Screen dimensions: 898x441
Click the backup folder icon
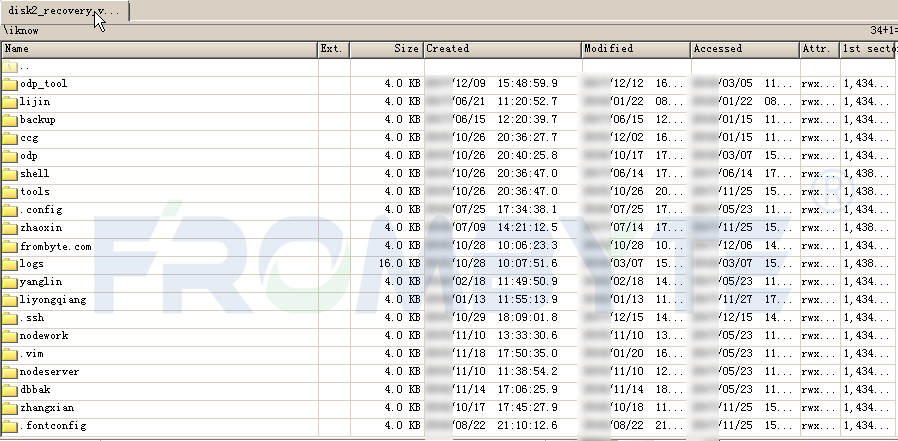tap(10, 120)
